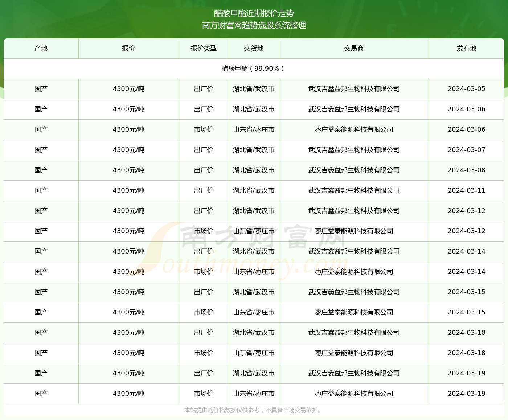Click 出厂价 in the 2024-03-05 row
The height and width of the screenshot is (420, 508).
(x=204, y=89)
